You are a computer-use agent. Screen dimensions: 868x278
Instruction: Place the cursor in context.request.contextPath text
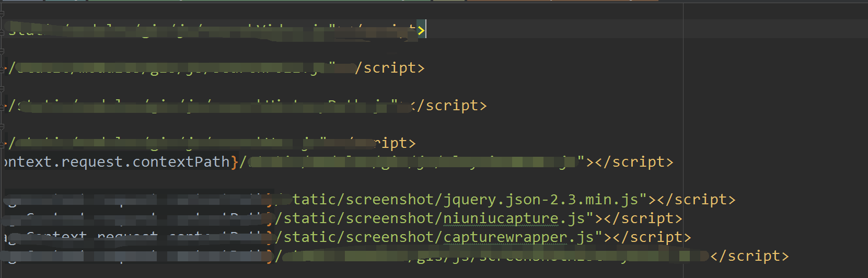coord(120,162)
